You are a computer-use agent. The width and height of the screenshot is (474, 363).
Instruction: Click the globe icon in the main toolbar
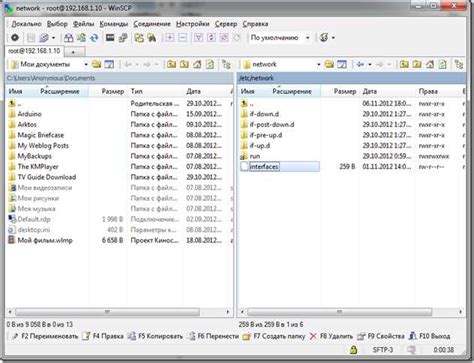tap(324, 38)
